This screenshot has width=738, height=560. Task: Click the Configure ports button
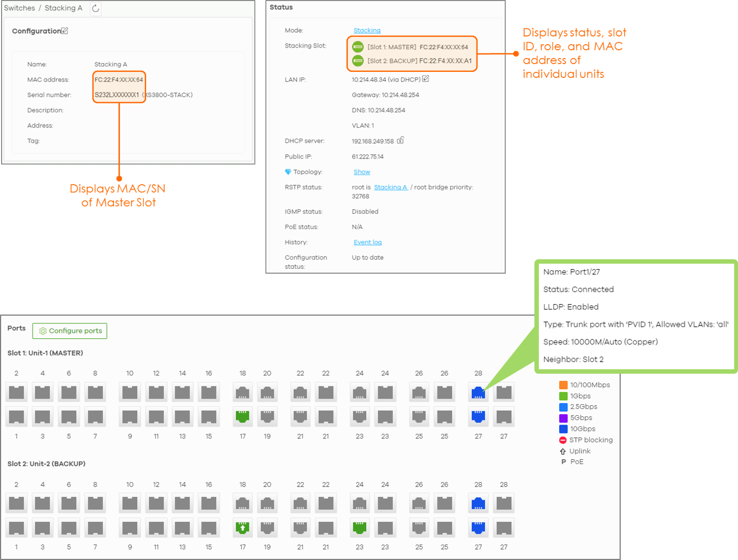pyautogui.click(x=70, y=331)
